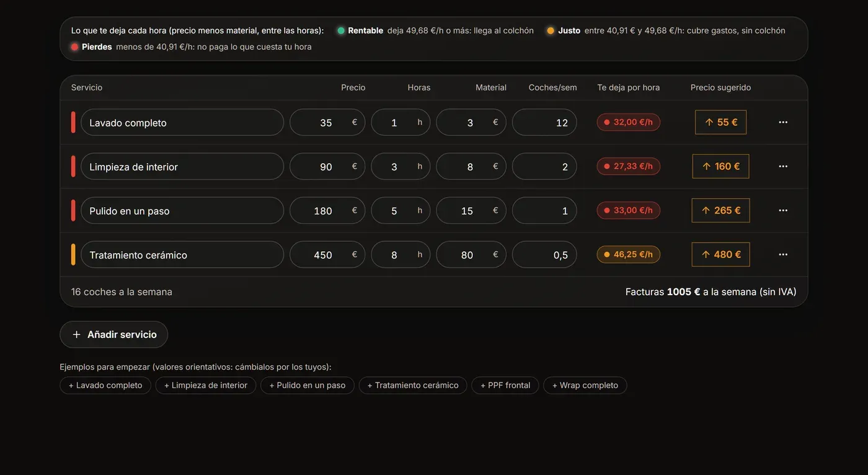This screenshot has width=868, height=475.
Task: Edit cars per week field showing 12
Action: point(544,122)
